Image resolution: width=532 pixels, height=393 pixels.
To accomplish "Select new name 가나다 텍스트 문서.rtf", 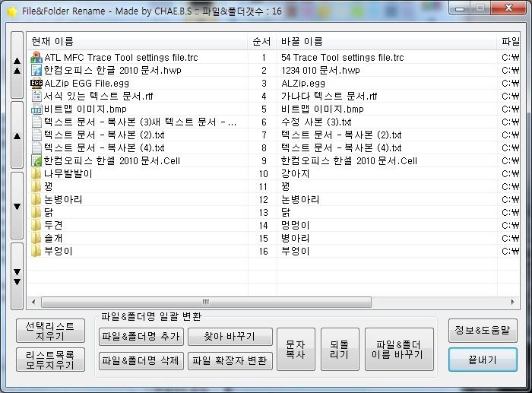I will point(329,96).
